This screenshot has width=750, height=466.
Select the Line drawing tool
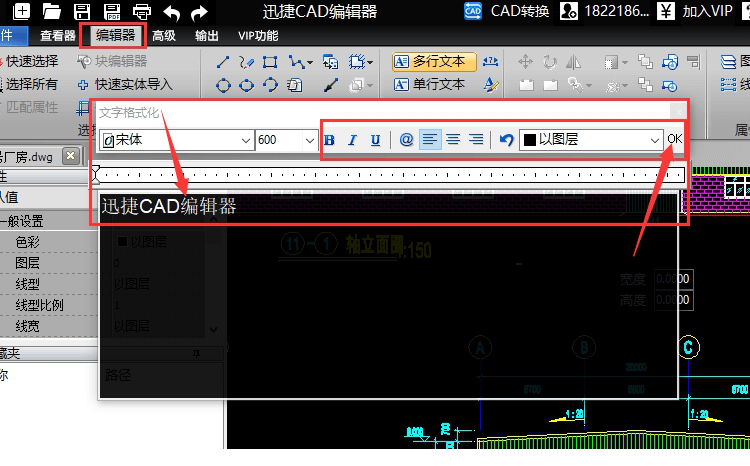click(223, 62)
